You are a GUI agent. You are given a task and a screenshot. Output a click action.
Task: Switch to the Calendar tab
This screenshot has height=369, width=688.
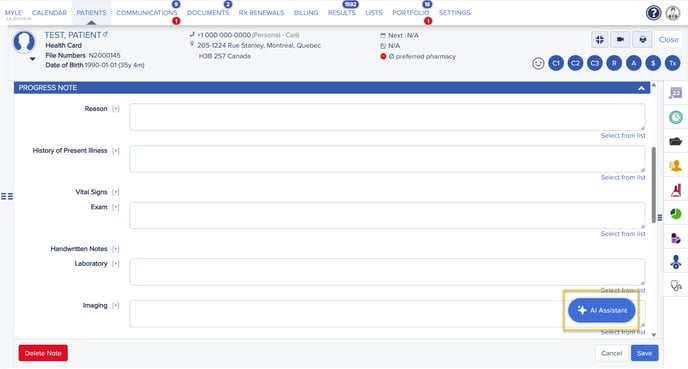(49, 13)
